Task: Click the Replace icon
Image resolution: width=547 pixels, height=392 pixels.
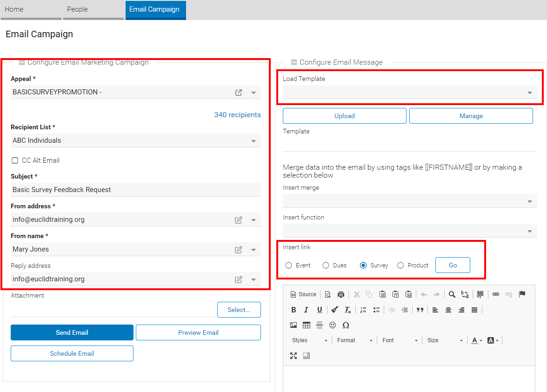Action: (x=465, y=294)
